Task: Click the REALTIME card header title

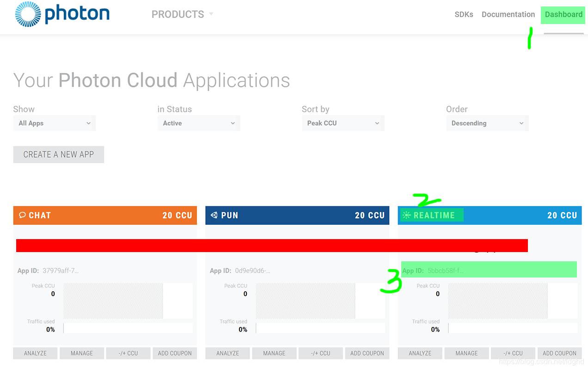Action: pyautogui.click(x=434, y=215)
